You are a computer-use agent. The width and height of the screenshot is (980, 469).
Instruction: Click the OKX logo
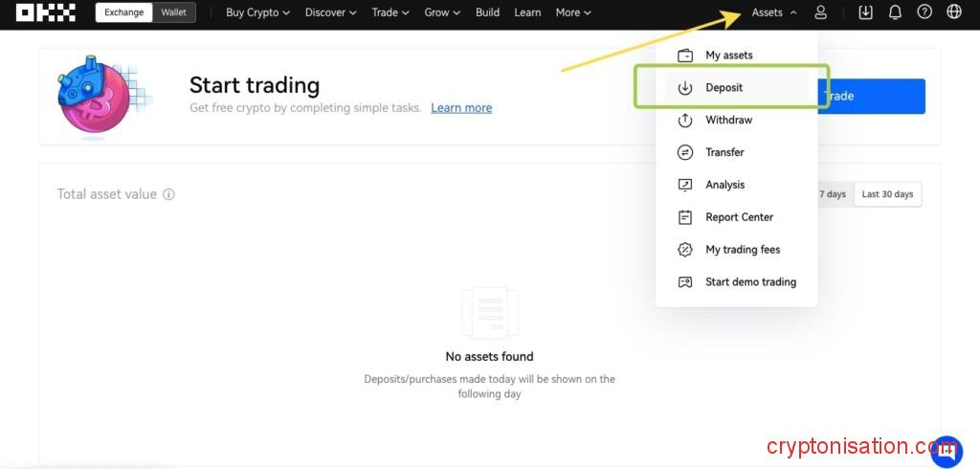[x=45, y=12]
